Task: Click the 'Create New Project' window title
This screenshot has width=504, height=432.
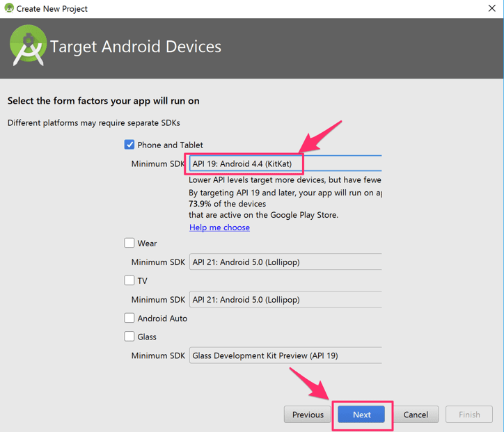Action: point(52,8)
